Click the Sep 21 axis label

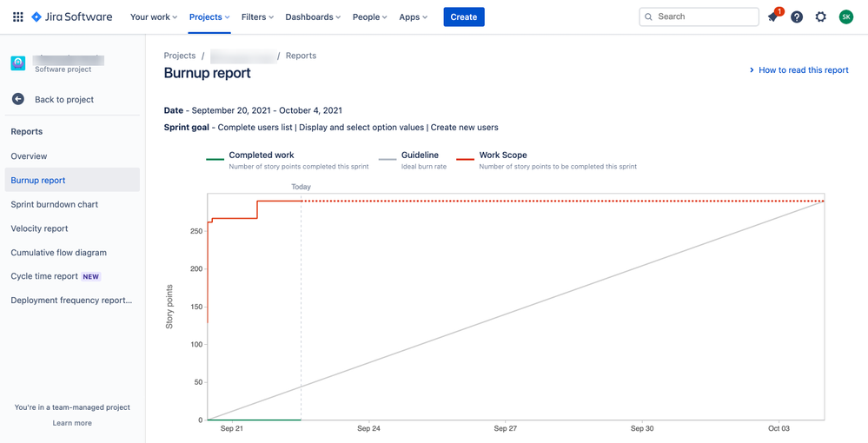(231, 428)
